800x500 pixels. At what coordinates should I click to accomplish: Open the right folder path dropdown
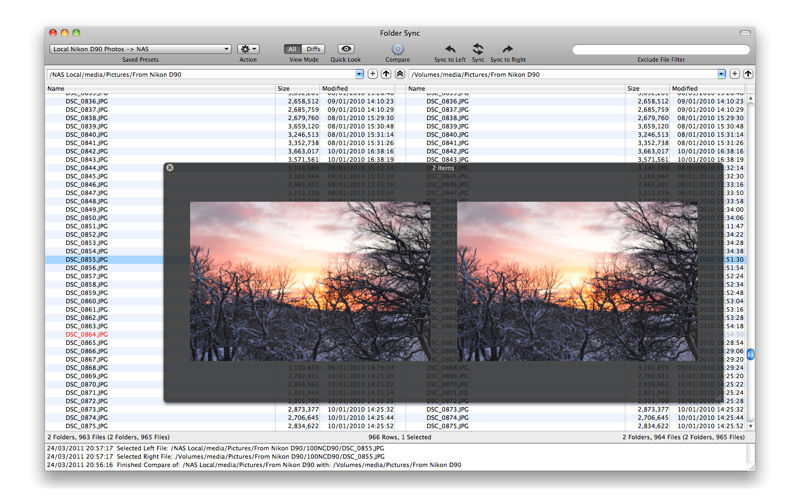721,74
